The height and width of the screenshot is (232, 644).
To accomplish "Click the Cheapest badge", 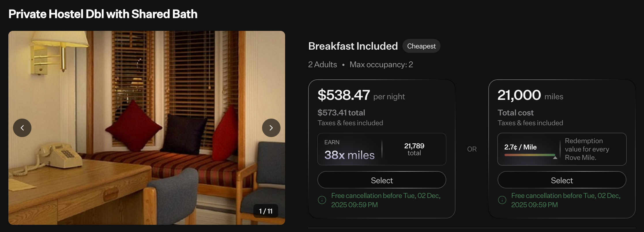I will click(421, 46).
